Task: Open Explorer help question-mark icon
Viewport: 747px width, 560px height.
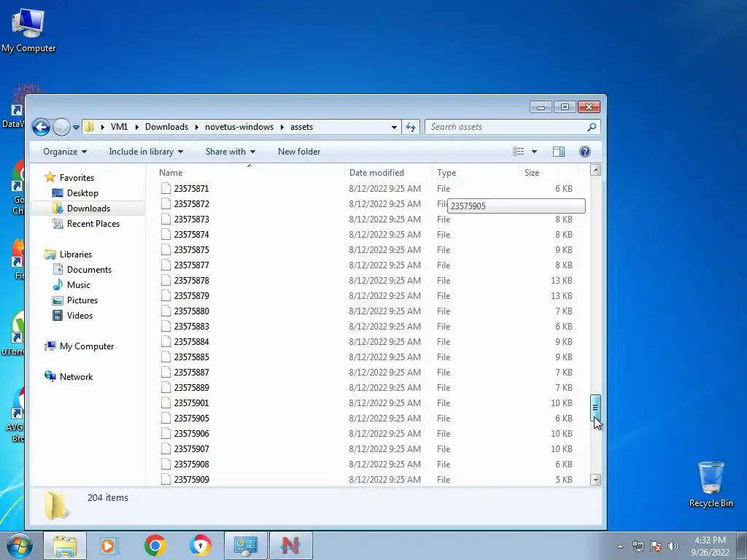Action: [x=584, y=152]
